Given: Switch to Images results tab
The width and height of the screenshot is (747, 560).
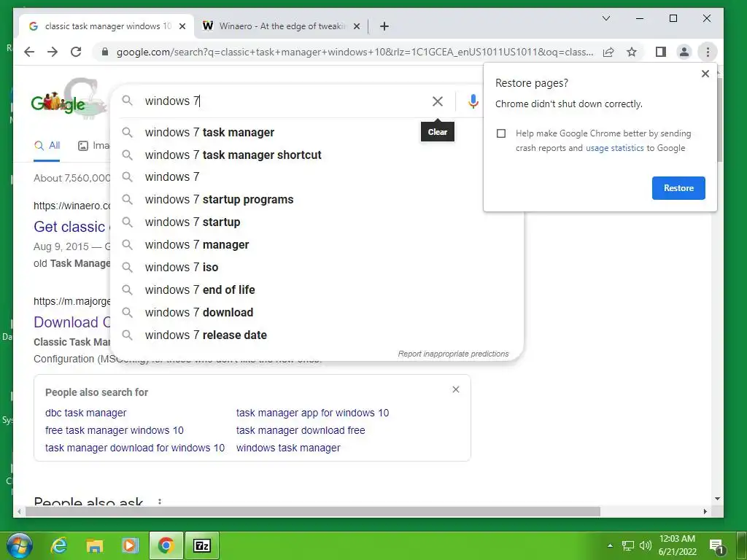Looking at the screenshot, I should coord(94,146).
